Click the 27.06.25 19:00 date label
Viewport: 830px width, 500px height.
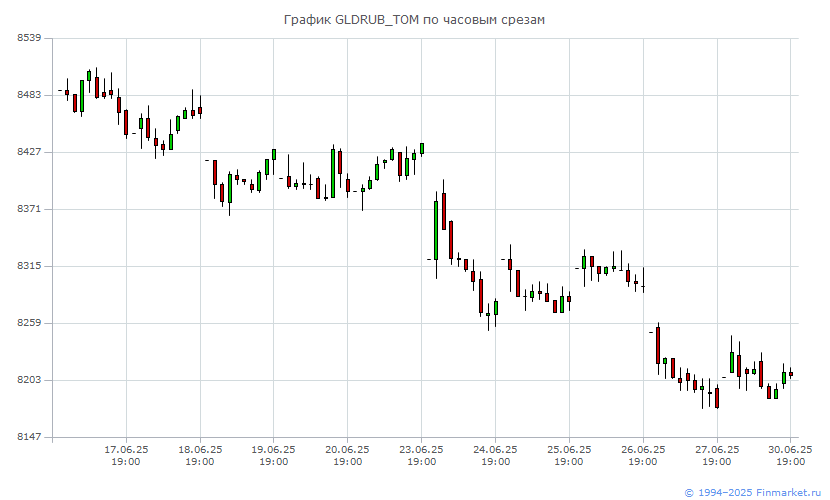click(717, 456)
